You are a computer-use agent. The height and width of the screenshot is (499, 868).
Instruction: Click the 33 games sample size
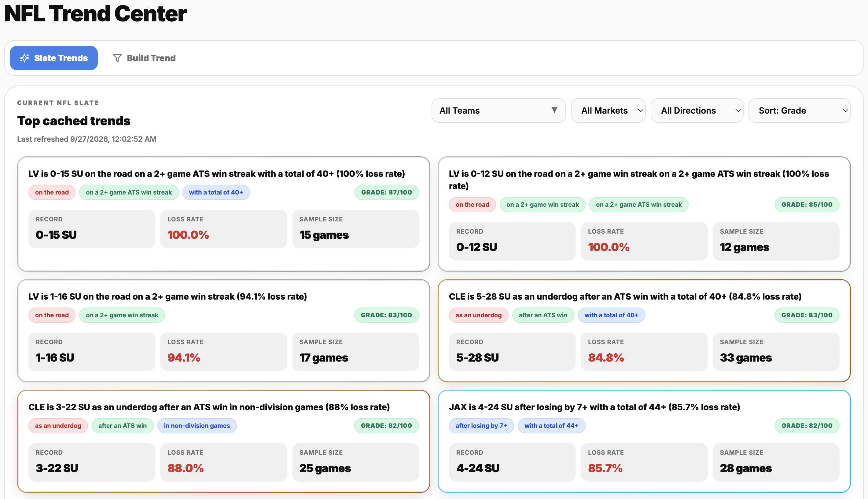pos(746,358)
